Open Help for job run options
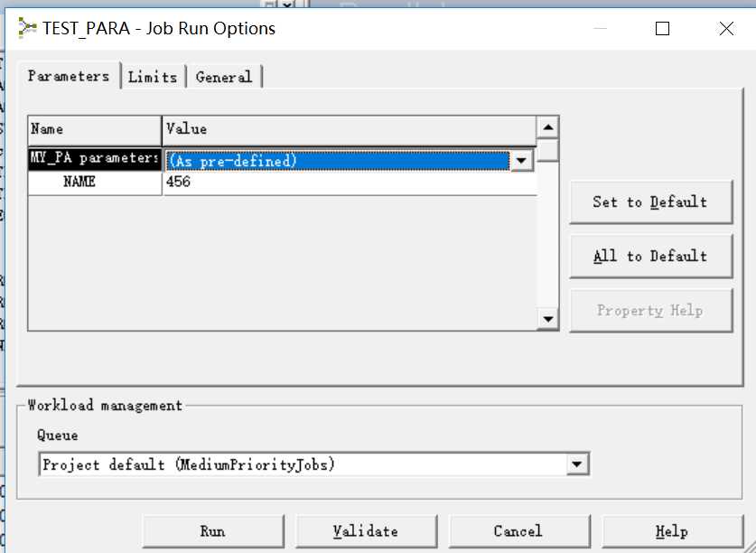The image size is (756, 553). pos(670,531)
